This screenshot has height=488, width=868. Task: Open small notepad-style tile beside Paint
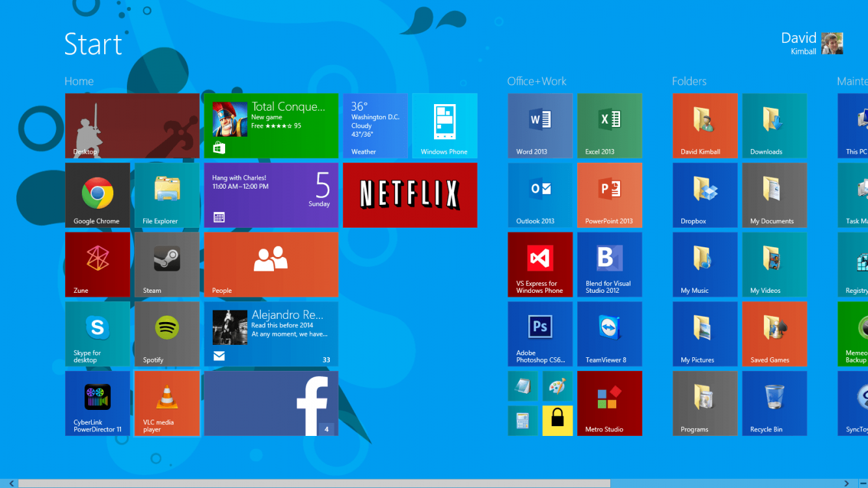pyautogui.click(x=523, y=386)
